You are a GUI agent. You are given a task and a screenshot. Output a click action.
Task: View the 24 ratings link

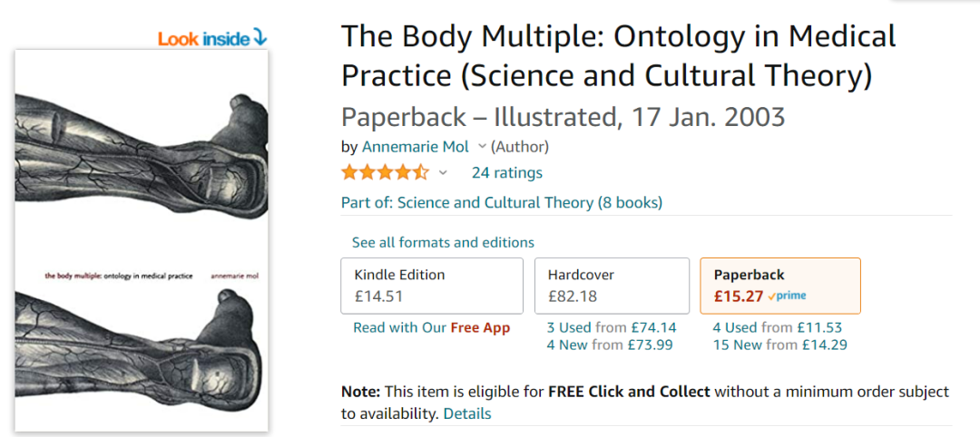506,172
